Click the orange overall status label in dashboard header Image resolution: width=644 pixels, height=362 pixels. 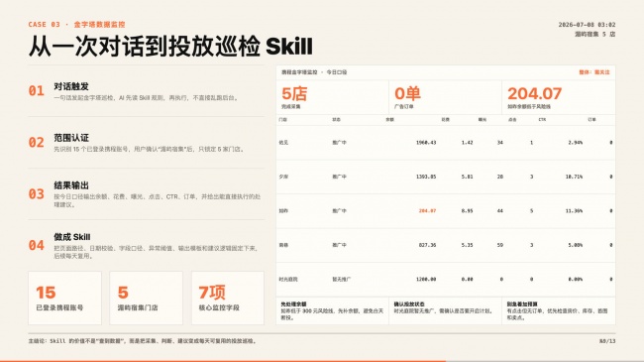pyautogui.click(x=594, y=72)
